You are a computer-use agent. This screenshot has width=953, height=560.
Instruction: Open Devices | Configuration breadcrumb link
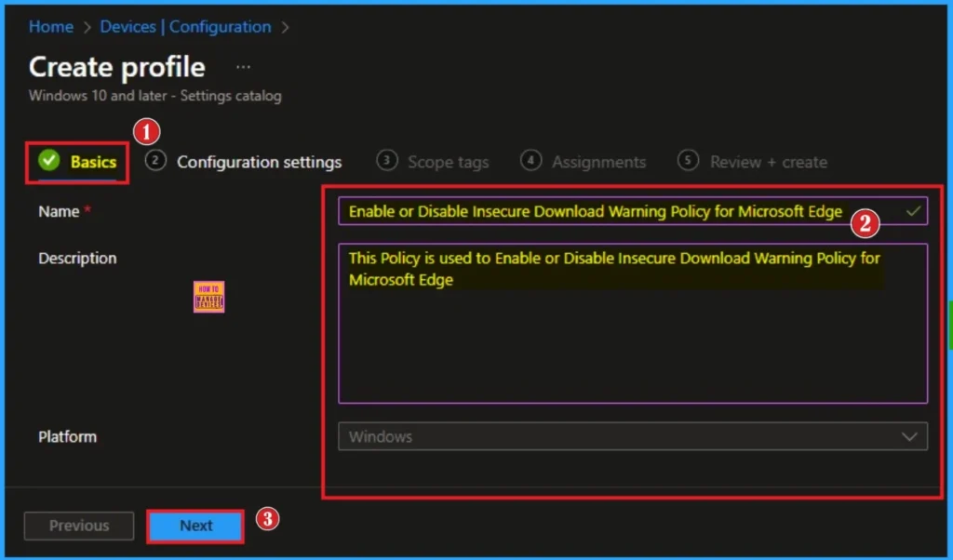185,27
